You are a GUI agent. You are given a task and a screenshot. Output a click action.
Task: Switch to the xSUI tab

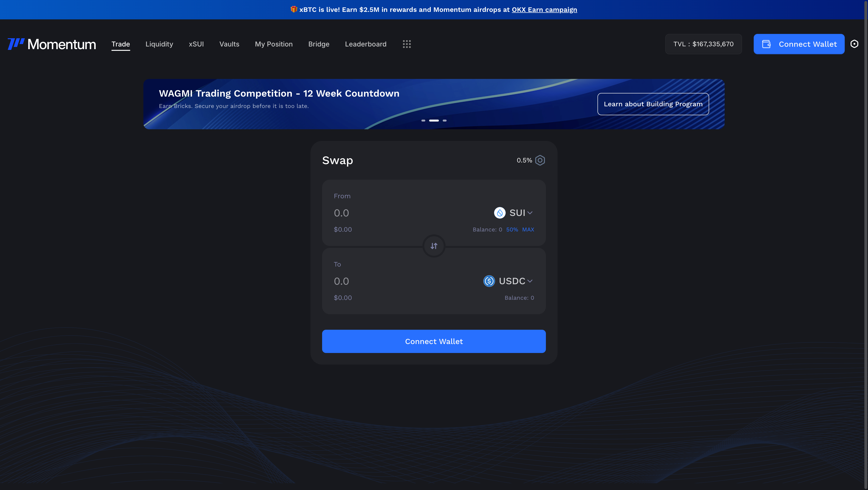point(196,44)
